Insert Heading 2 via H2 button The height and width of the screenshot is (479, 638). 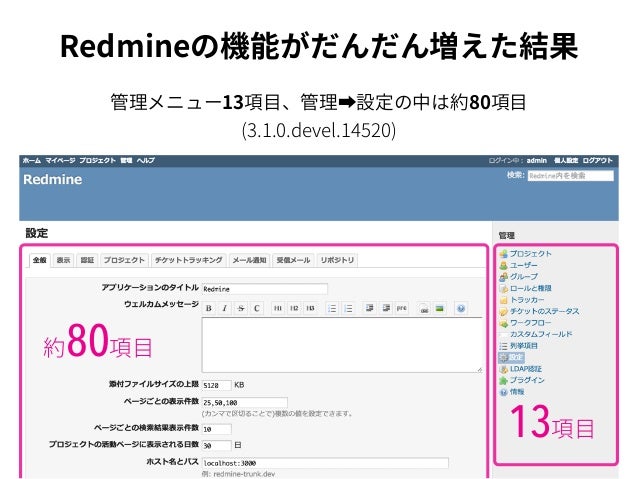[294, 308]
